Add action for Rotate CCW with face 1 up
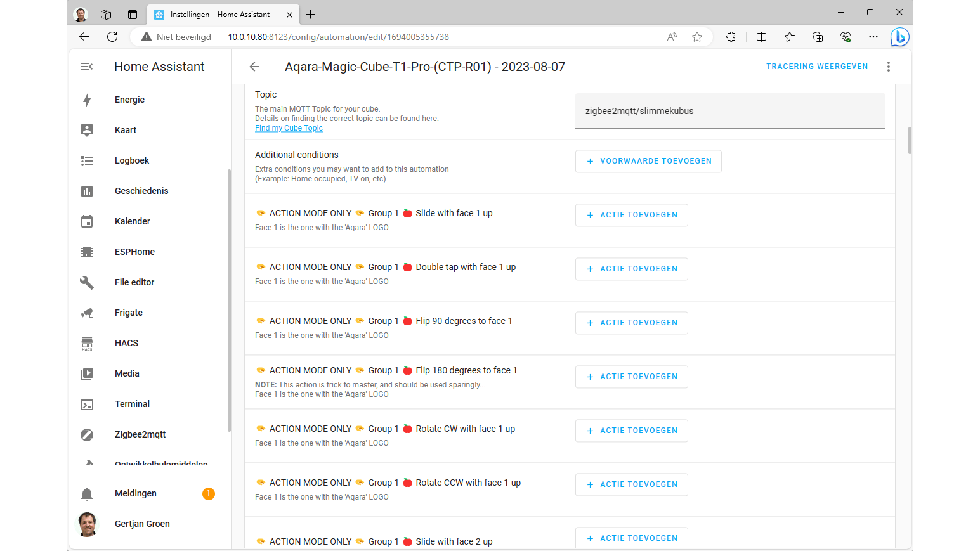Viewport: 980px width, 551px height. point(632,484)
